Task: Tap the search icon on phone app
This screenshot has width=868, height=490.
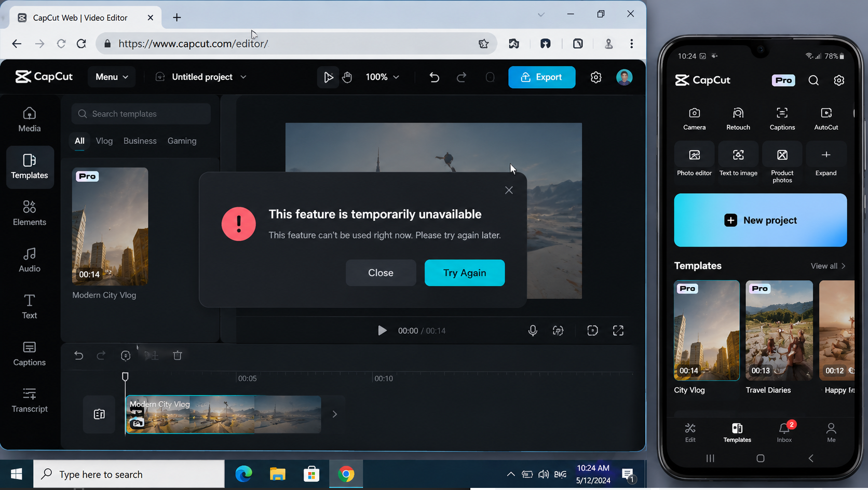Action: pyautogui.click(x=813, y=80)
